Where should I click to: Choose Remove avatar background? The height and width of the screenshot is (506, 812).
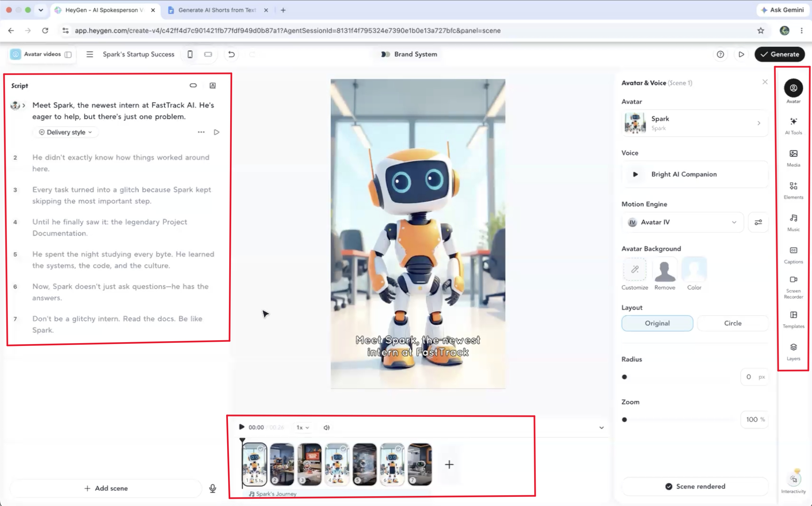665,274
